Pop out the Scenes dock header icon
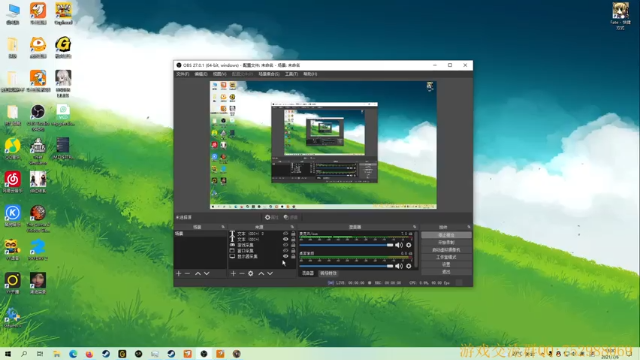Image resolution: width=640 pixels, height=360 pixels. 223,227
